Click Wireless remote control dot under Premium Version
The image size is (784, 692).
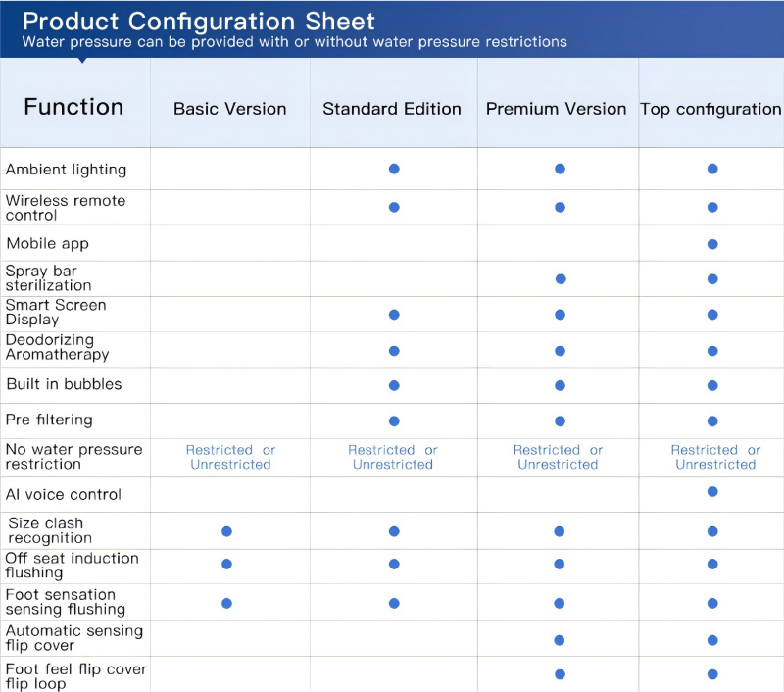(x=560, y=208)
